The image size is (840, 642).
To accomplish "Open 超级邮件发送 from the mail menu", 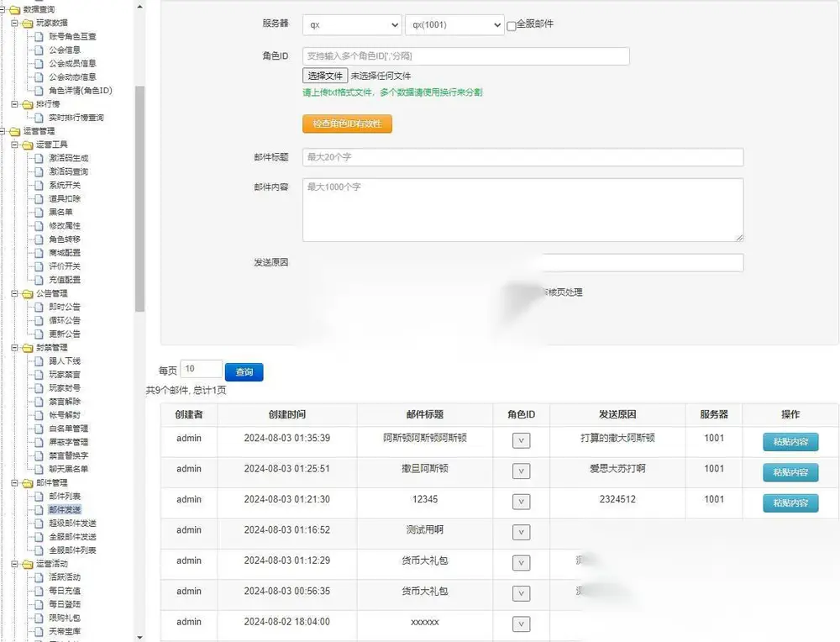I will (72, 523).
